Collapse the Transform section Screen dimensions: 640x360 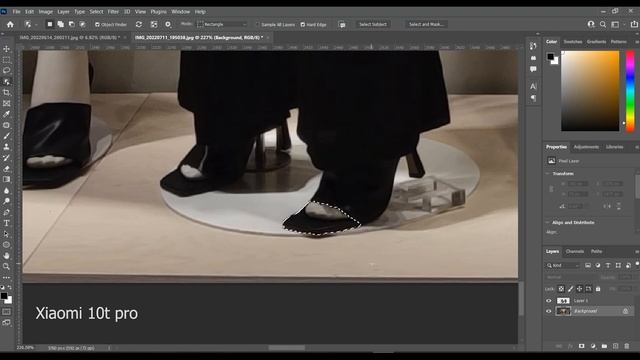pyautogui.click(x=547, y=173)
